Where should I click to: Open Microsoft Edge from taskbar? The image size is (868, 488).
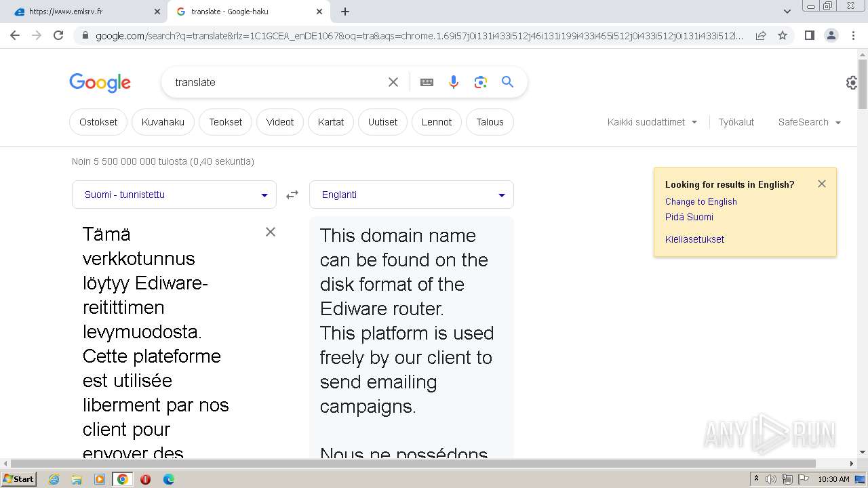[168, 479]
